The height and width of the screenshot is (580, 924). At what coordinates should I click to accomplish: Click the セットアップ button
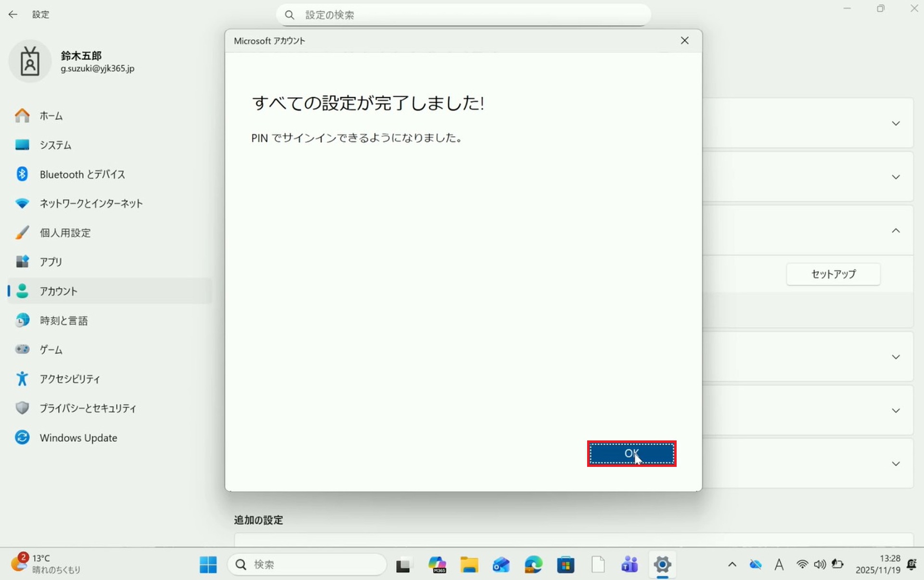tap(833, 274)
